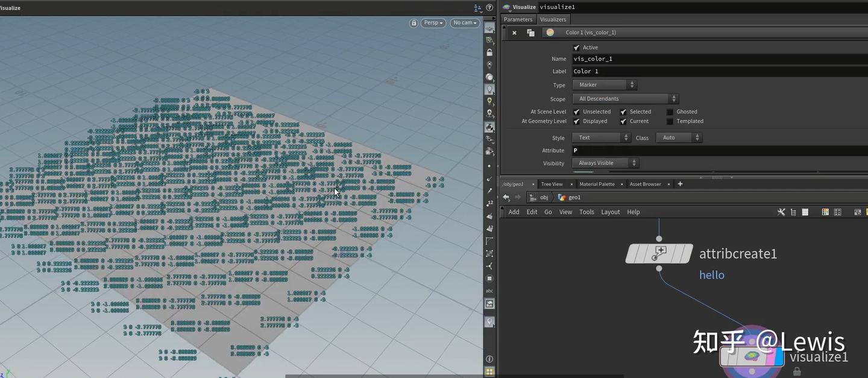Image resolution: width=868 pixels, height=378 pixels.
Task: Click the obj path segment
Action: pyautogui.click(x=539, y=197)
